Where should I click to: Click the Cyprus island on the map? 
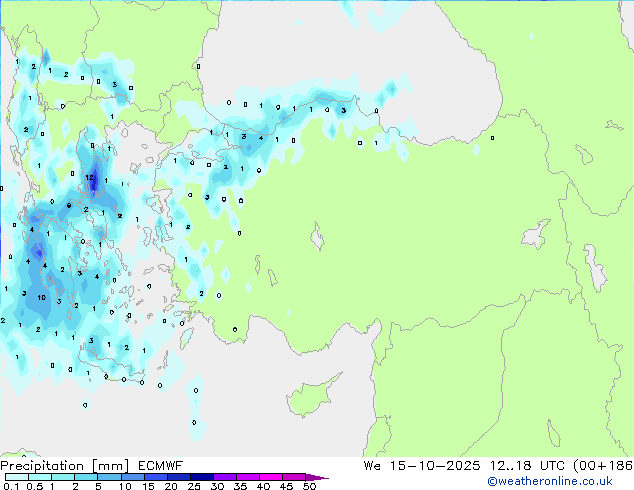click(309, 398)
